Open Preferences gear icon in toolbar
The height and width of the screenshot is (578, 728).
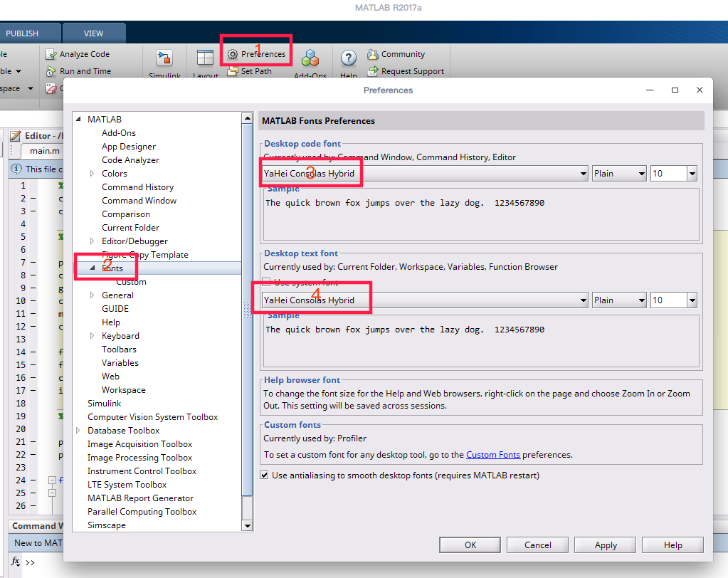[233, 54]
